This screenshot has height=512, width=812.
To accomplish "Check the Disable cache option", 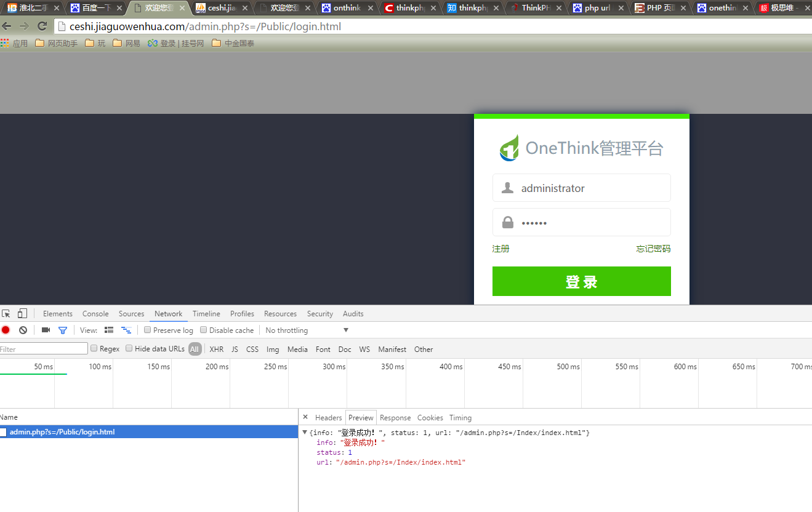I will click(x=204, y=330).
